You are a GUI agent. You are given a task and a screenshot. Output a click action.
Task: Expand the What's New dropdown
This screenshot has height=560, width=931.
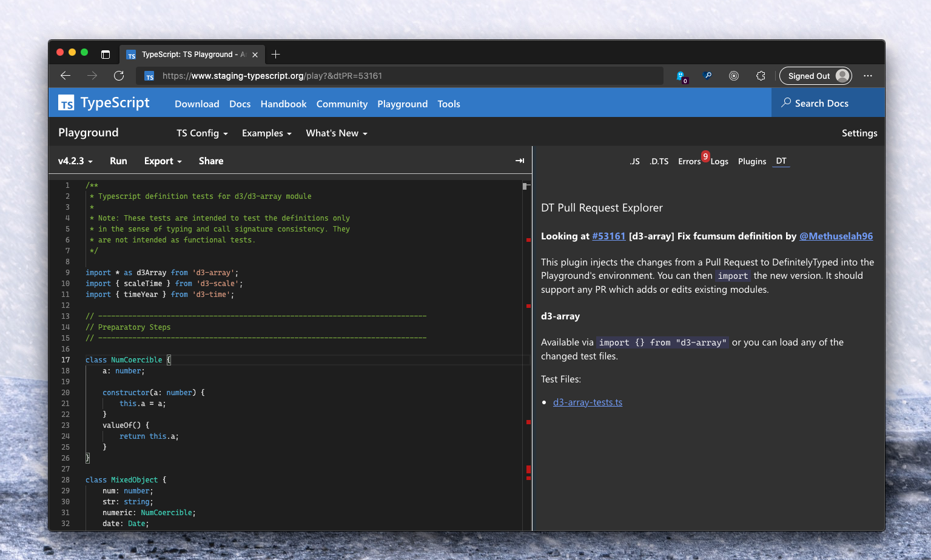point(337,133)
